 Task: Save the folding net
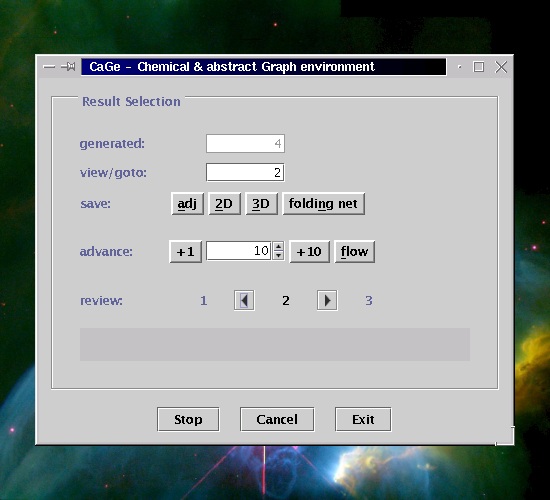click(x=323, y=204)
